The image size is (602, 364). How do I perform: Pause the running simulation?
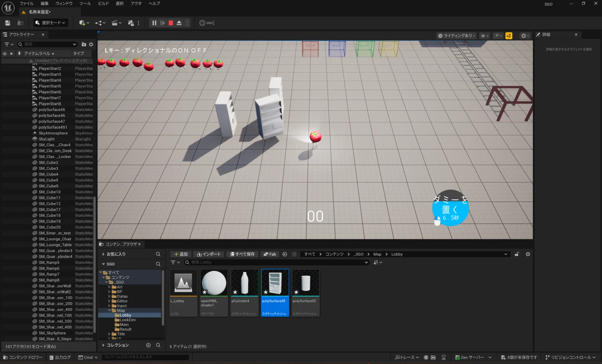tap(154, 23)
